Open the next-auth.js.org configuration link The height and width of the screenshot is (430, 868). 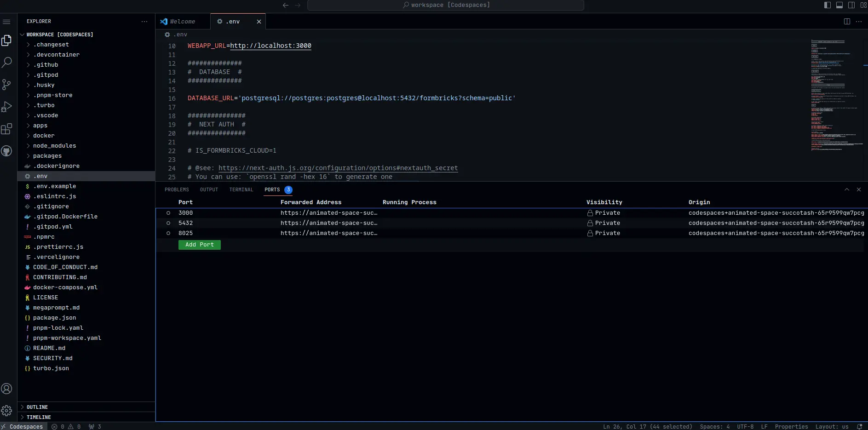click(338, 168)
